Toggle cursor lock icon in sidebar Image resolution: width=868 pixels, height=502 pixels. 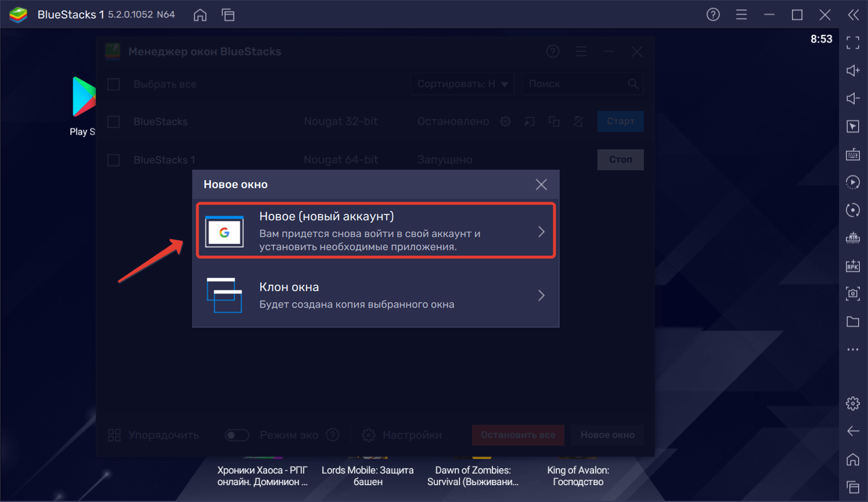(x=853, y=126)
